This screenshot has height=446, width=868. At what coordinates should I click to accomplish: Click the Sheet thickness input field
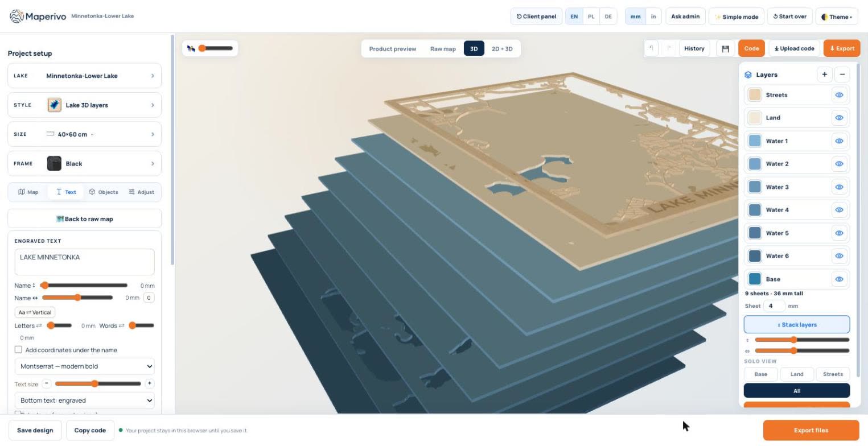(x=775, y=305)
